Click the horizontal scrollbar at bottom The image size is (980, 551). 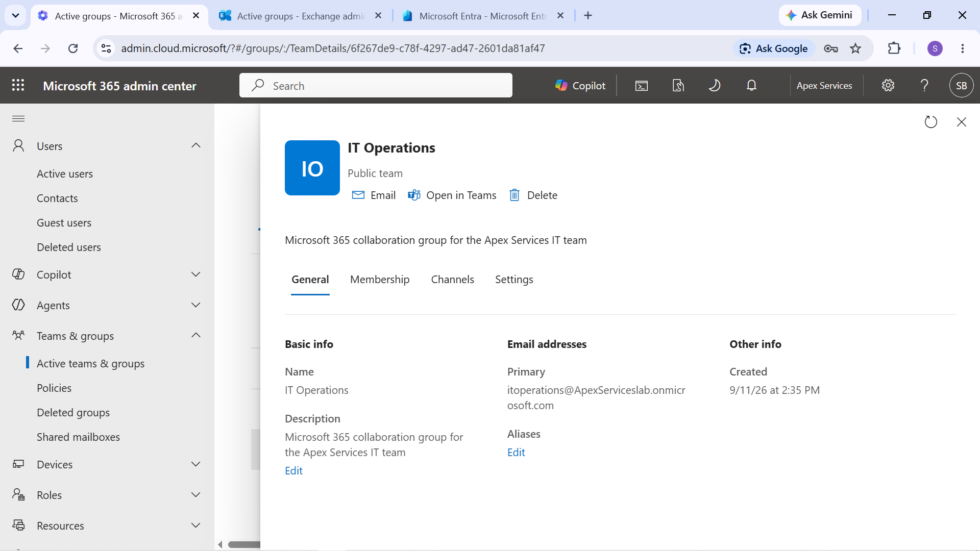[x=244, y=544]
